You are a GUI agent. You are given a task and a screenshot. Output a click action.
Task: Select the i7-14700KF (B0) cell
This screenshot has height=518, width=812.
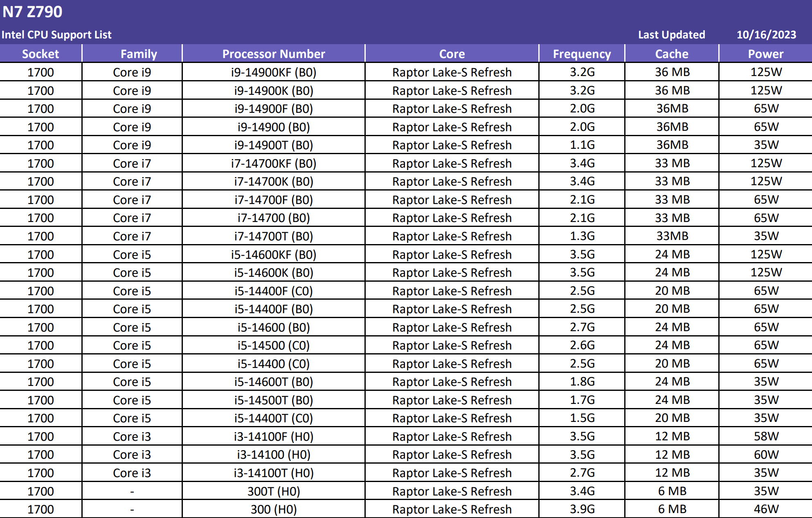pyautogui.click(x=274, y=163)
